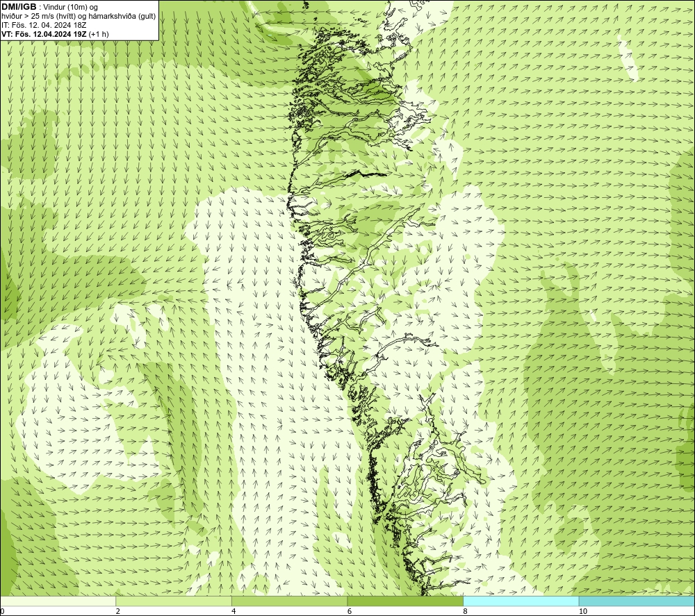Click the legend scale label '6'

click(x=350, y=612)
